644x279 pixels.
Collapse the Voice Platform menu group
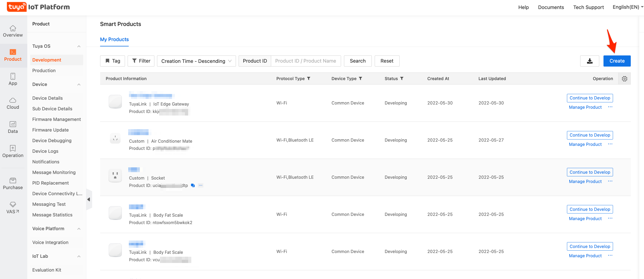pos(79,229)
